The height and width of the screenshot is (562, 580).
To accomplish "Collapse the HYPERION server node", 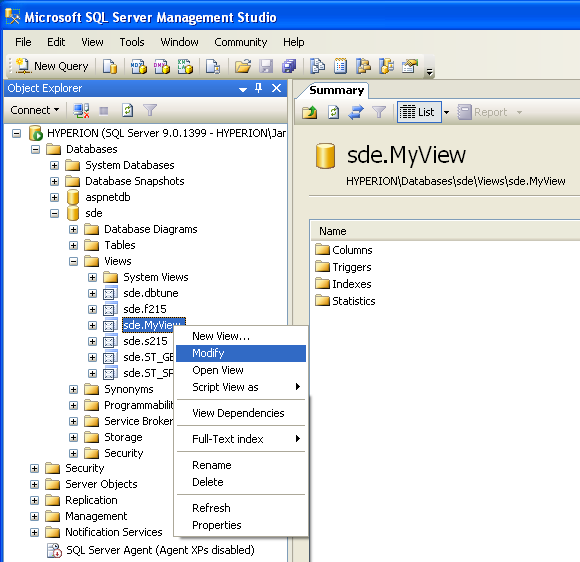I will [x=17, y=133].
